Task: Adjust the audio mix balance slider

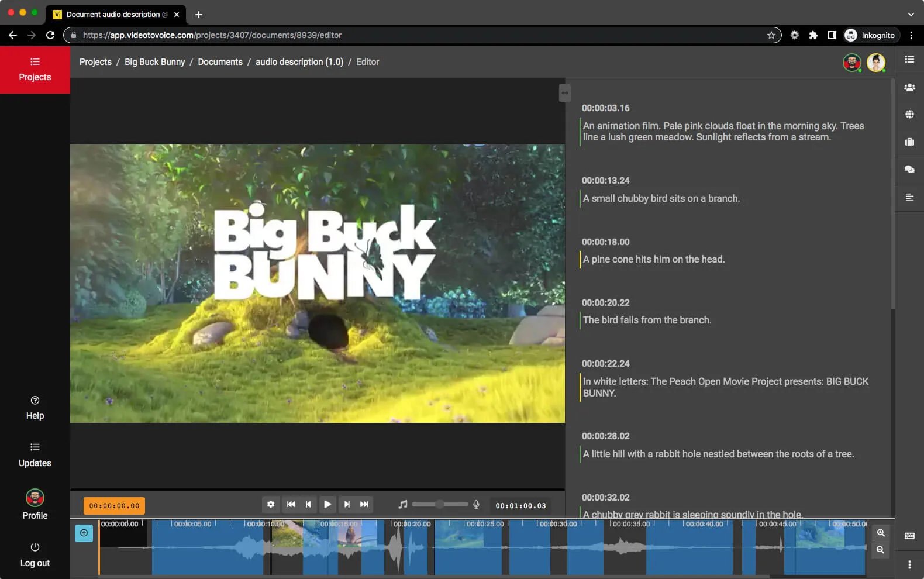Action: (x=439, y=504)
